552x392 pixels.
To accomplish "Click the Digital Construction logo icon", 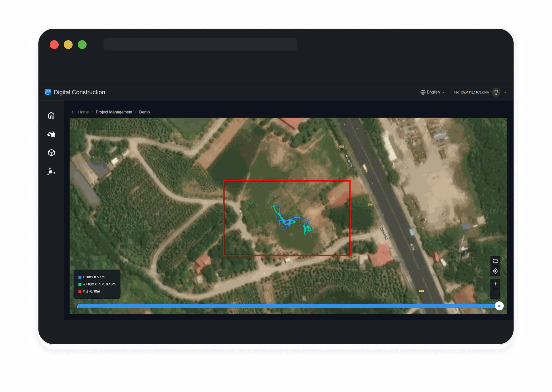I will 48,92.
